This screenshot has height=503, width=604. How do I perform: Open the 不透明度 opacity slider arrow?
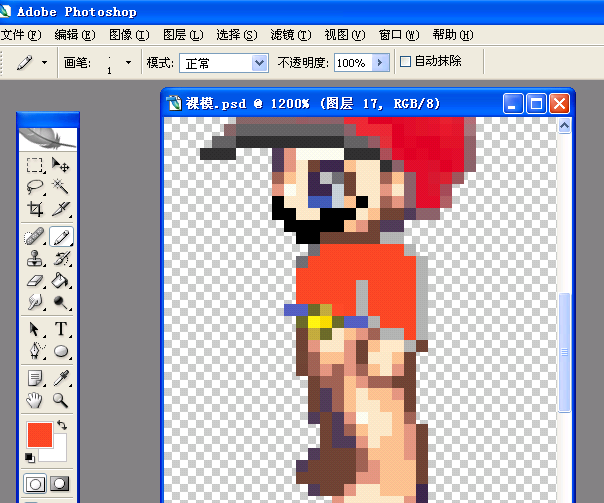click(380, 62)
